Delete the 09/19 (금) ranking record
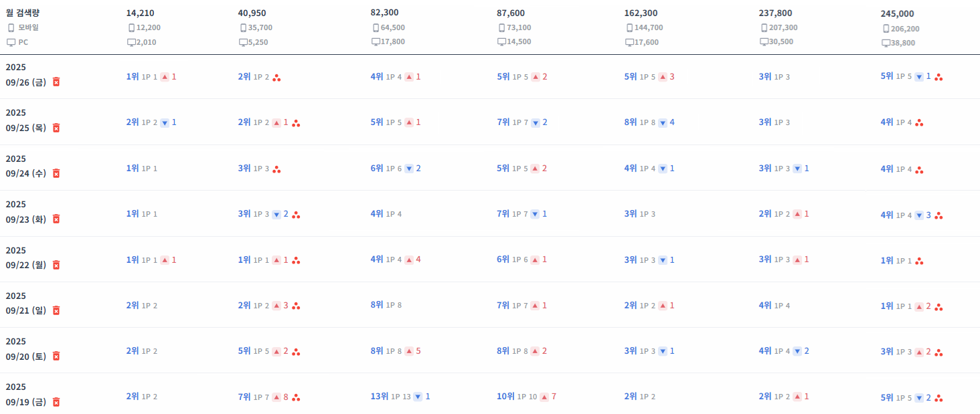Screen dimensions: 980x414 click(x=56, y=402)
